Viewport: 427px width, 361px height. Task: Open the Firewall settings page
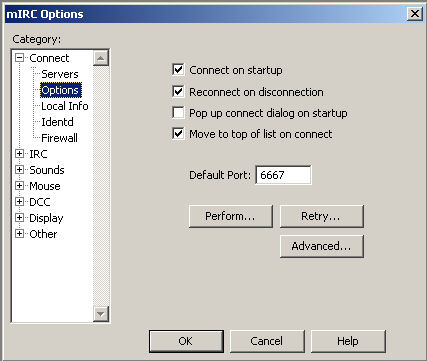[59, 138]
